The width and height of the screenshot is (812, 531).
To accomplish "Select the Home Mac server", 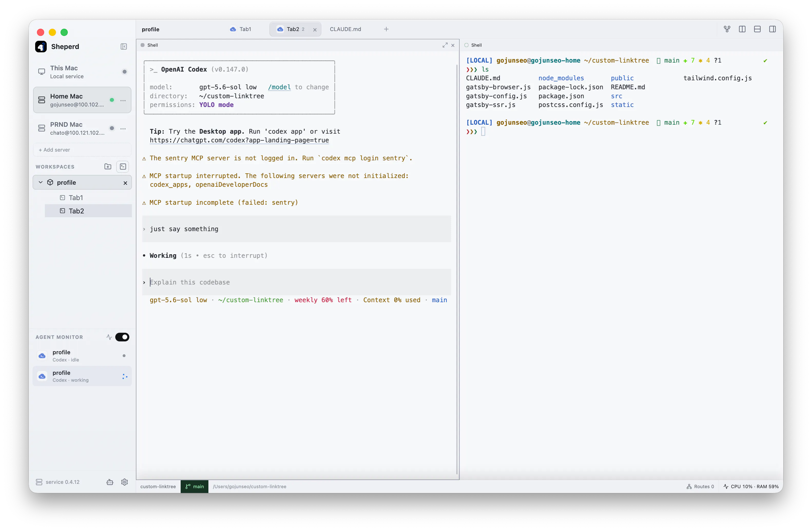I will [82, 100].
